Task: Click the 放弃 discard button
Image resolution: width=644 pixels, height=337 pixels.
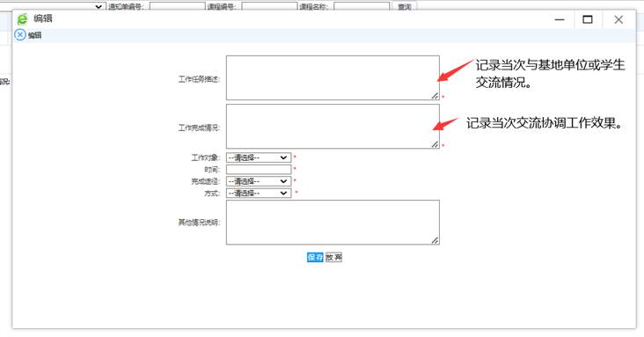Action: point(333,257)
